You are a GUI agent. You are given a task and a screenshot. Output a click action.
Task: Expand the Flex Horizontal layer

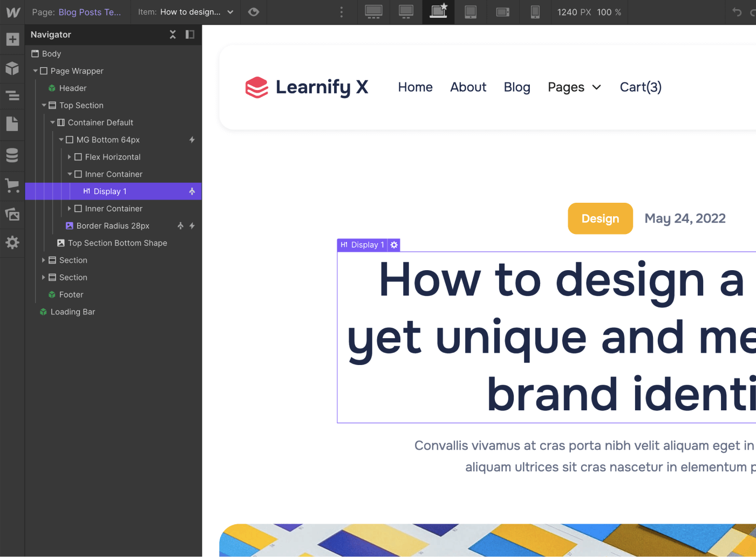(x=70, y=157)
